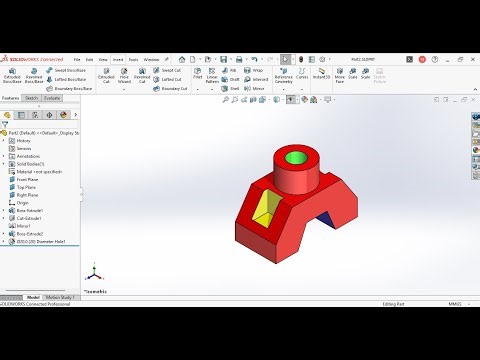Open the Tools menu
Viewport: 480px width, 360px height.
(x=133, y=59)
